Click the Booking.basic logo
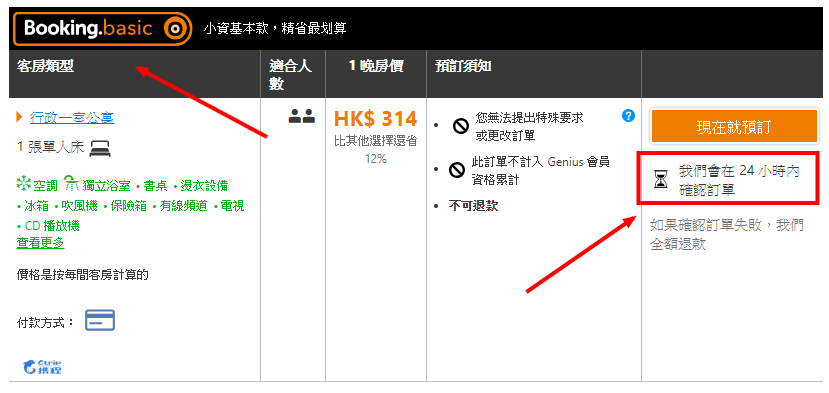 click(x=103, y=29)
